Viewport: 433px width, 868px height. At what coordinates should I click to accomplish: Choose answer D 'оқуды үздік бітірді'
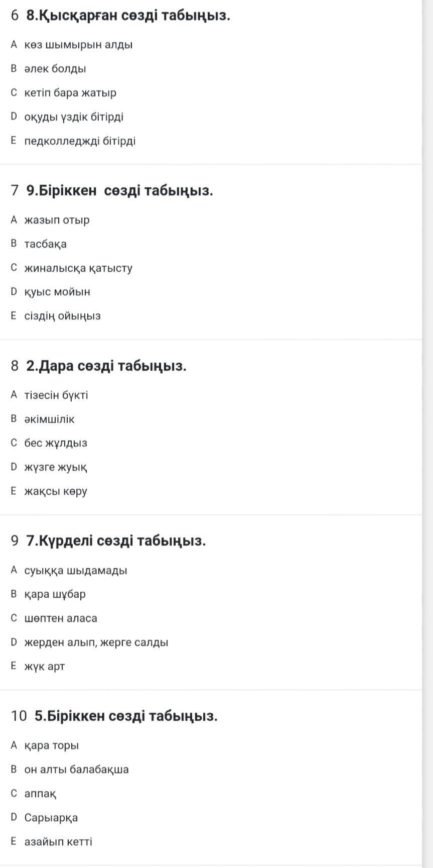[74, 117]
